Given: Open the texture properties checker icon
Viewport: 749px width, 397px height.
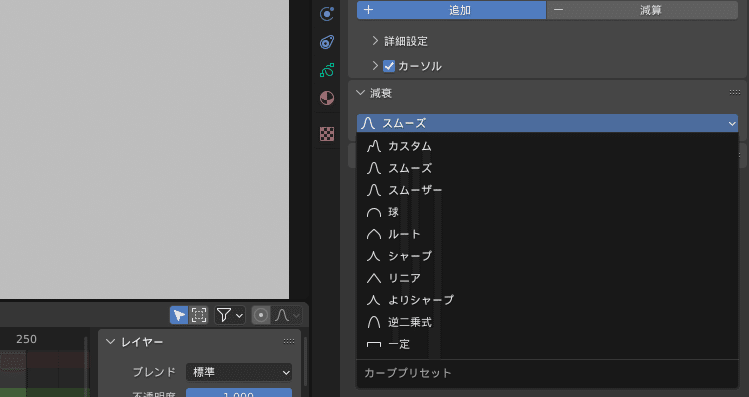Looking at the screenshot, I should pos(327,134).
